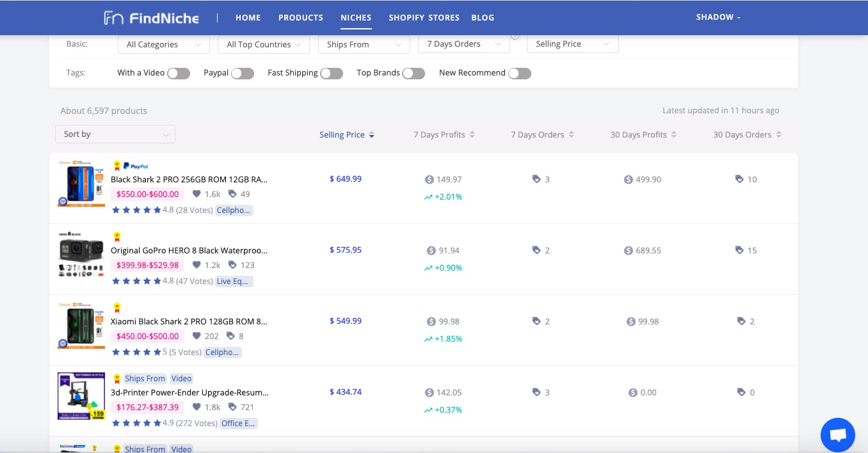Select the NICHES nav item

pos(356,18)
